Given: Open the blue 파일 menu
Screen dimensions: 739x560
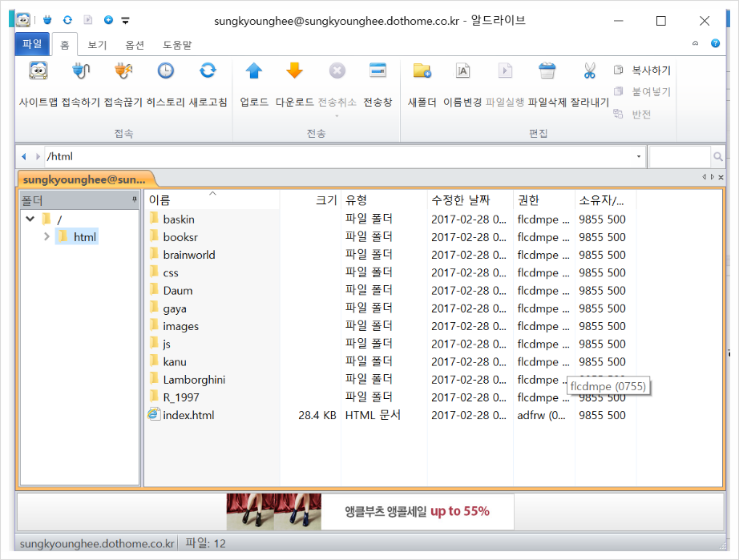Looking at the screenshot, I should [31, 44].
